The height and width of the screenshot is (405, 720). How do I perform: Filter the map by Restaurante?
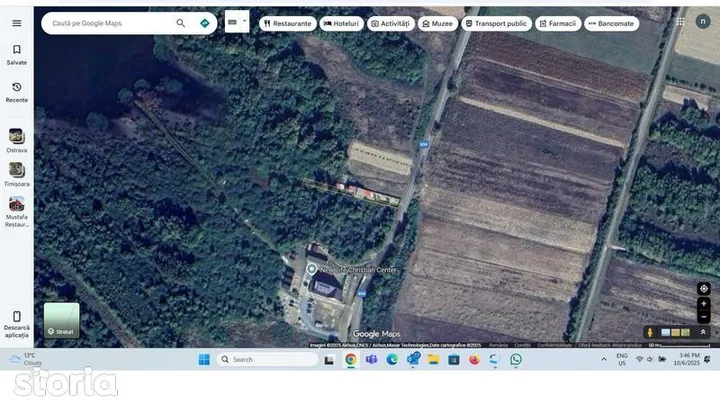click(x=287, y=23)
